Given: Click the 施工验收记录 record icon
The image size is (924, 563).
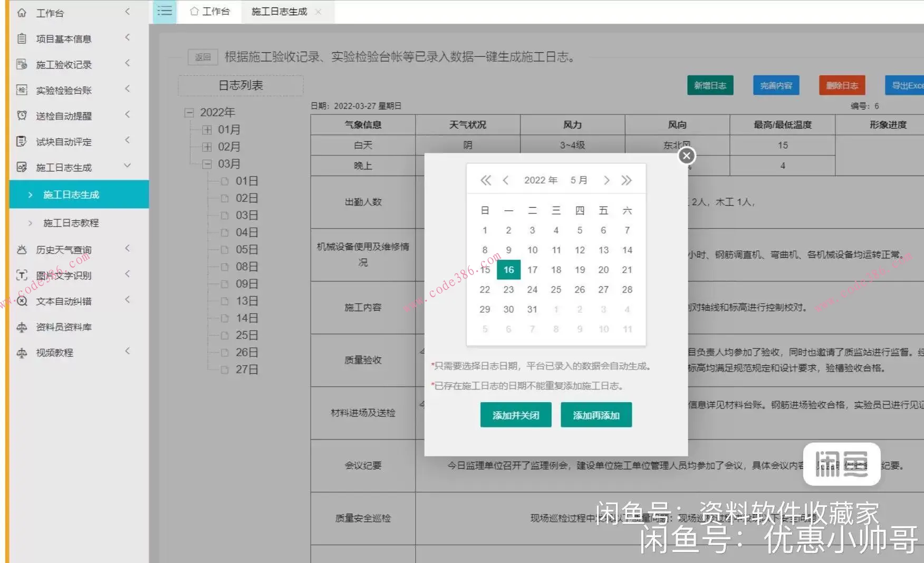Looking at the screenshot, I should tap(21, 64).
